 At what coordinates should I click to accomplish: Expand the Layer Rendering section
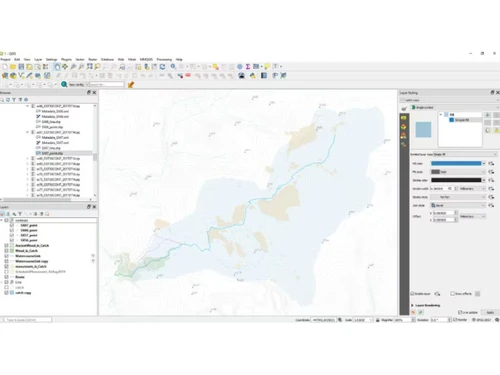tap(412, 305)
